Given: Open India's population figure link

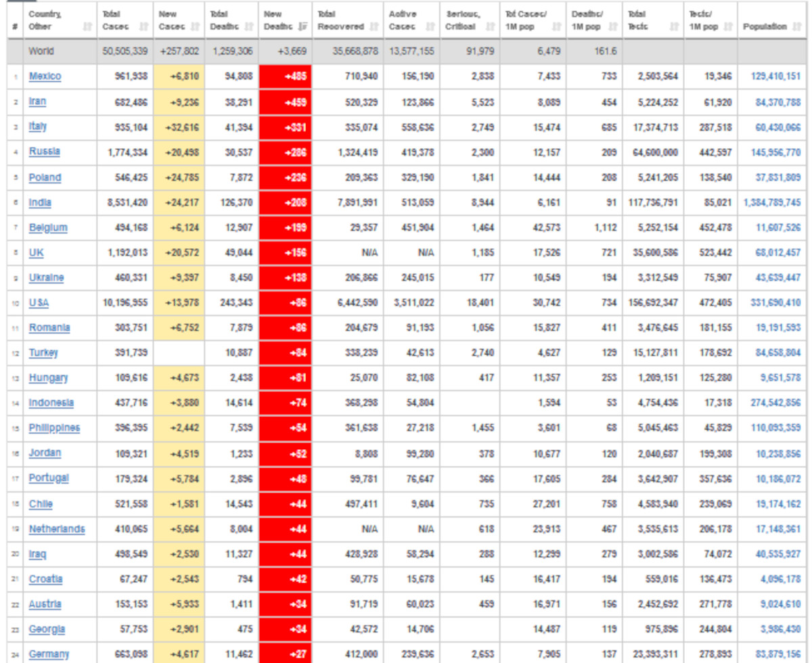Looking at the screenshot, I should coord(771,202).
